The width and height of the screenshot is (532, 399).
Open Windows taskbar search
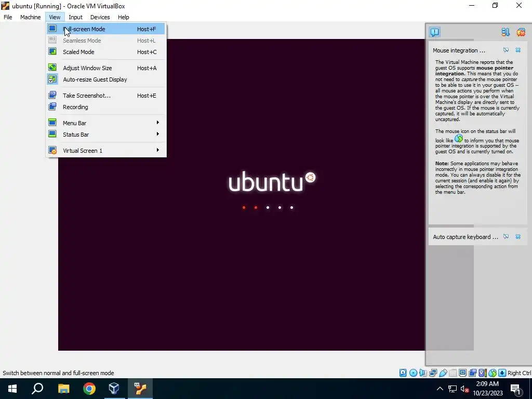pos(37,389)
